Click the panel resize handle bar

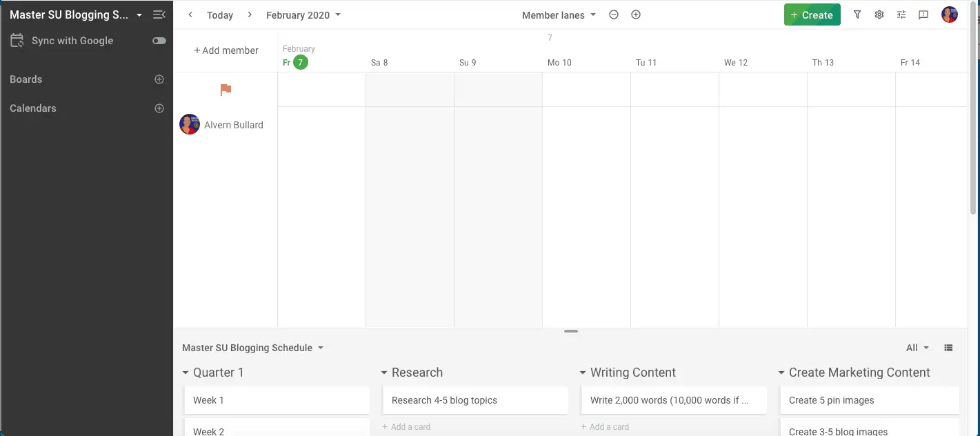(571, 331)
